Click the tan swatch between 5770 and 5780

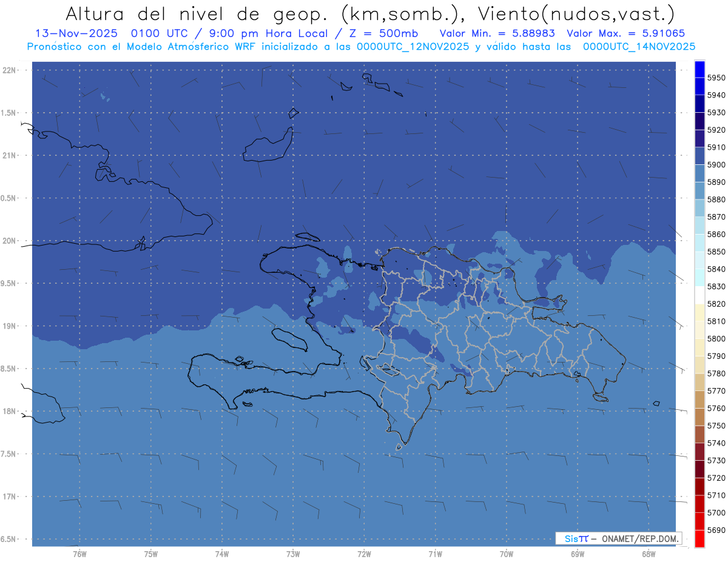coord(699,382)
